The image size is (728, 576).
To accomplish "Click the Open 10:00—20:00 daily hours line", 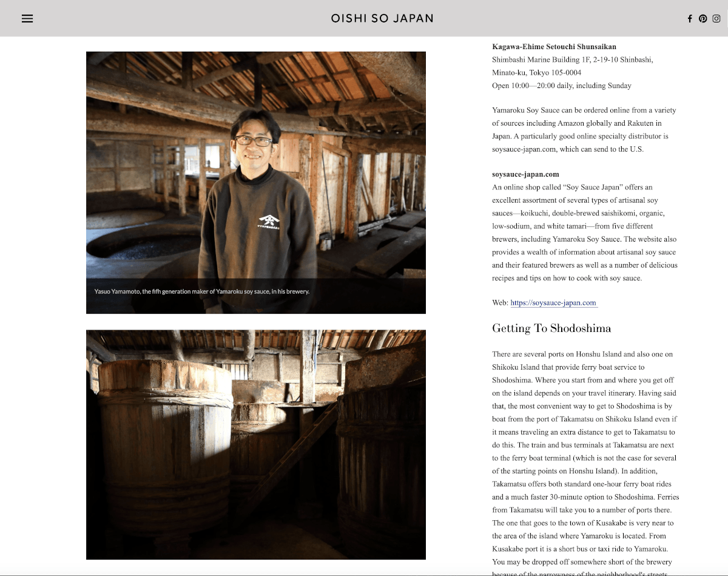I will [x=562, y=86].
